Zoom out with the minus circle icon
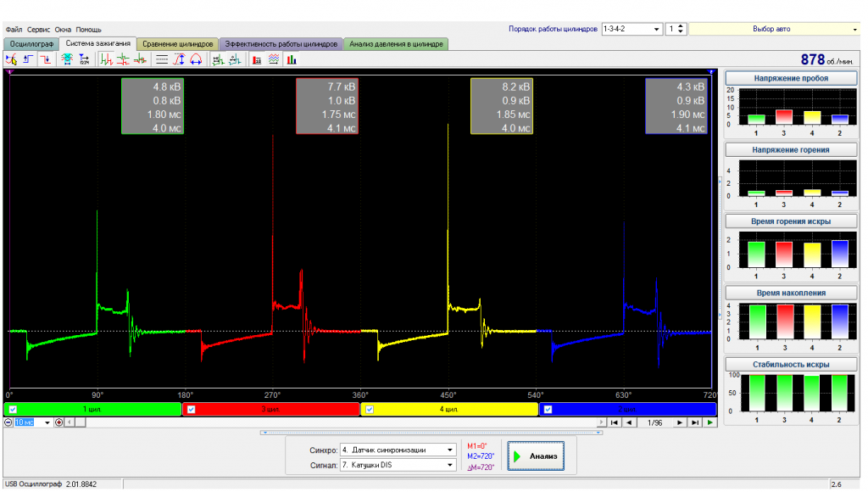The height and width of the screenshot is (492, 868). [x=8, y=422]
